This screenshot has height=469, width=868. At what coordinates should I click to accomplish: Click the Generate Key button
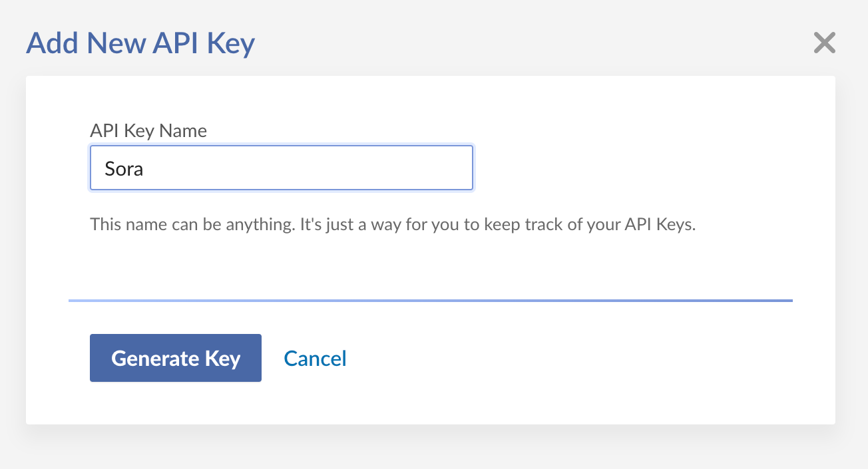tap(176, 358)
